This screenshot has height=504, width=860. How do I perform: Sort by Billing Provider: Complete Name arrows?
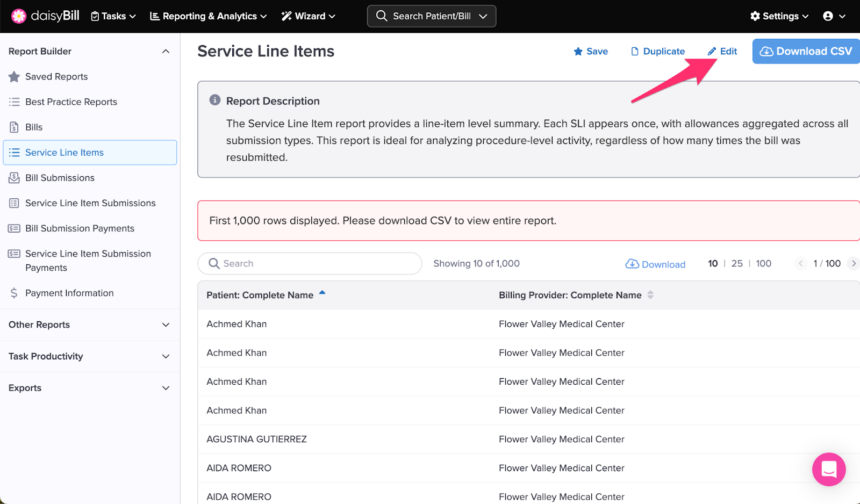[x=650, y=295]
